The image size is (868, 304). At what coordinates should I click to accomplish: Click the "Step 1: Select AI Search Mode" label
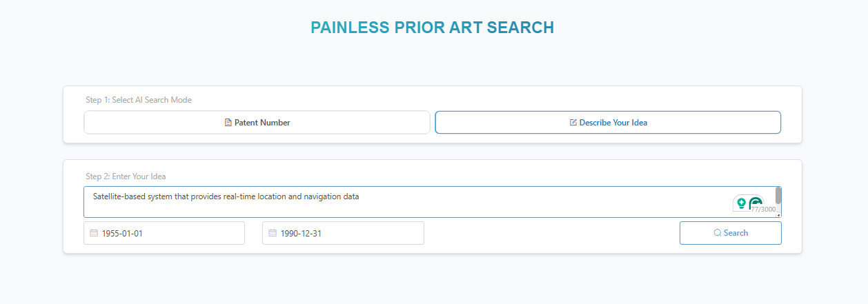pos(139,100)
